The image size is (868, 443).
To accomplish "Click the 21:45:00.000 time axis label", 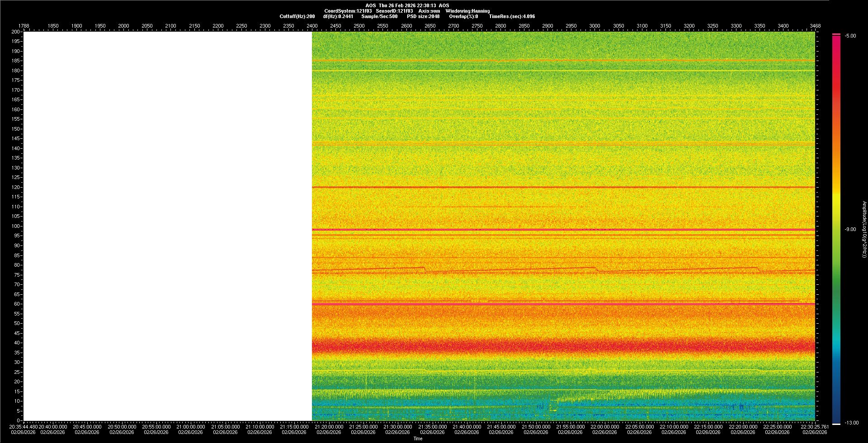I will tap(501, 427).
